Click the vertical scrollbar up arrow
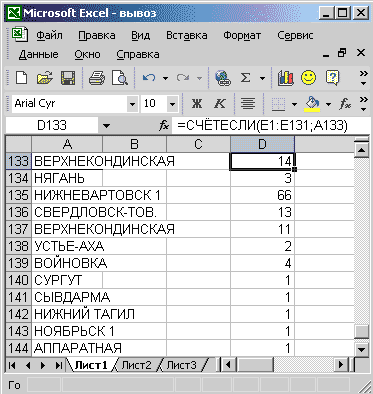The image size is (373, 394). pos(362,150)
